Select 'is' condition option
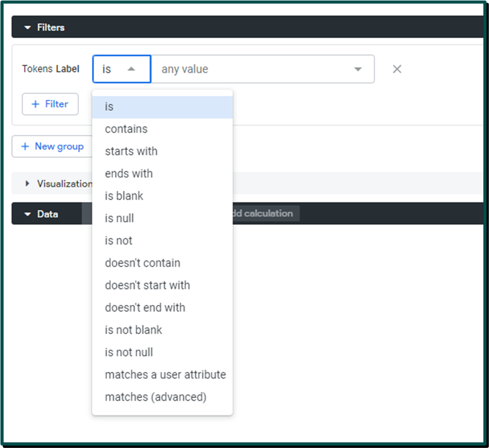The width and height of the screenshot is (489, 448). click(109, 107)
